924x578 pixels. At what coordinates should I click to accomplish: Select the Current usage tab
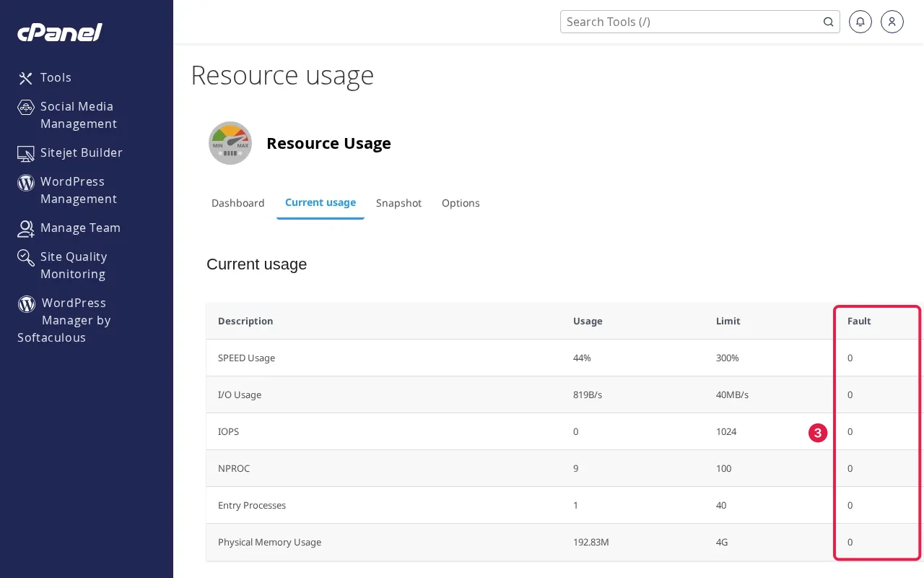(321, 202)
